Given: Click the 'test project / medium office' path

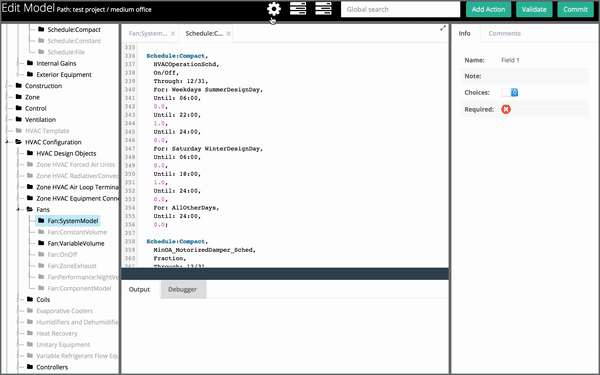Looking at the screenshot, I should (112, 10).
